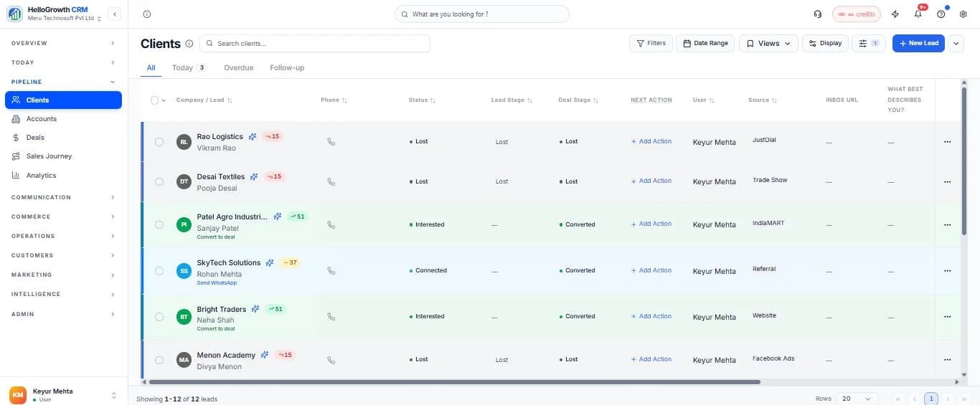This screenshot has width=980, height=405.
Task: Open more options for Rao Logistics row
Action: 947,142
